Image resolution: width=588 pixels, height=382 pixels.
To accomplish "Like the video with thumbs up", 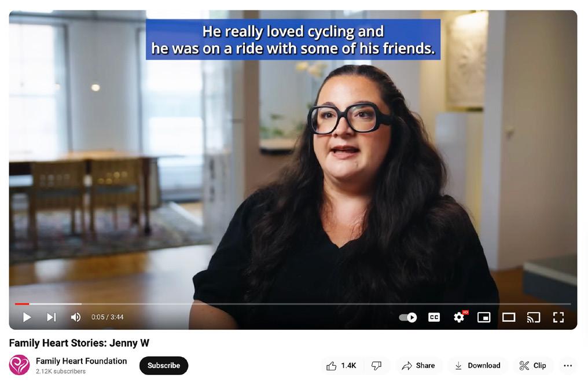I will [x=341, y=366].
